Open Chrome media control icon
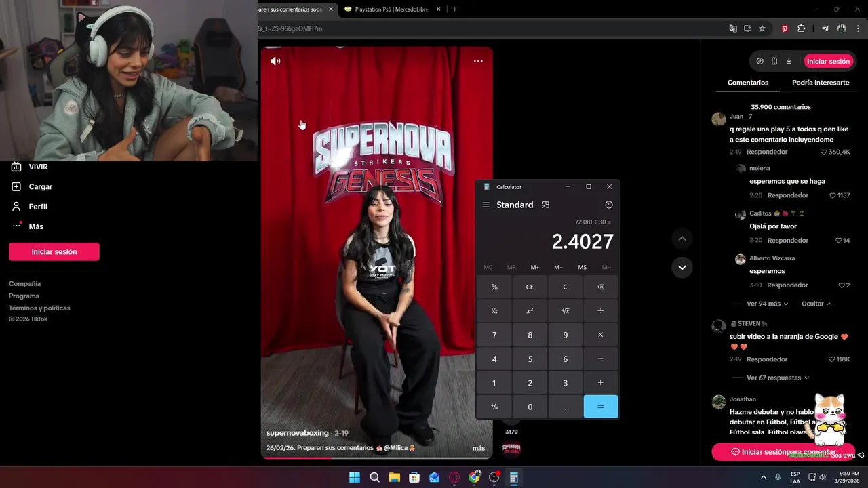Screen dimensions: 868x488 click(825, 28)
